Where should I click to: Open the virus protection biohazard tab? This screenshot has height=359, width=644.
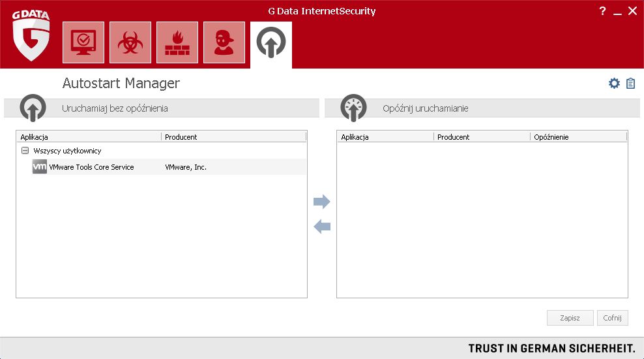pyautogui.click(x=130, y=42)
